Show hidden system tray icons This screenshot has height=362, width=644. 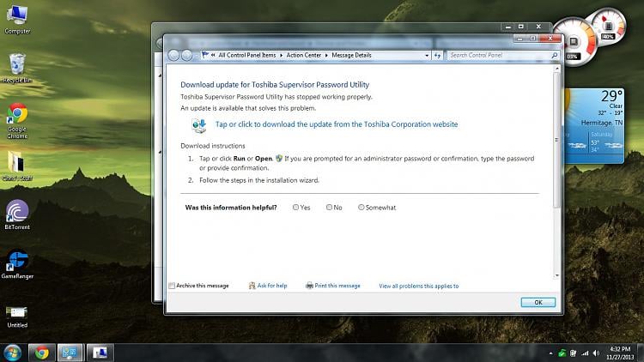click(550, 353)
